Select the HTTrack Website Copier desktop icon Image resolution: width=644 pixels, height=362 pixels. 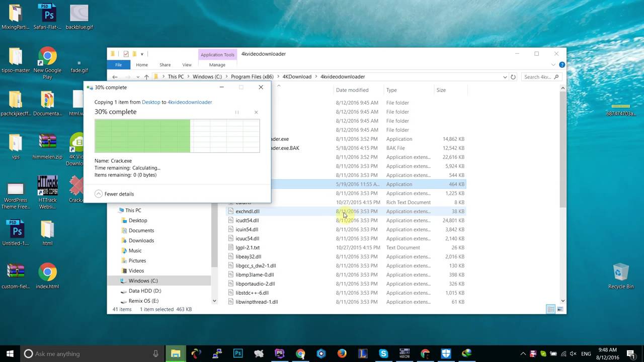(47, 193)
